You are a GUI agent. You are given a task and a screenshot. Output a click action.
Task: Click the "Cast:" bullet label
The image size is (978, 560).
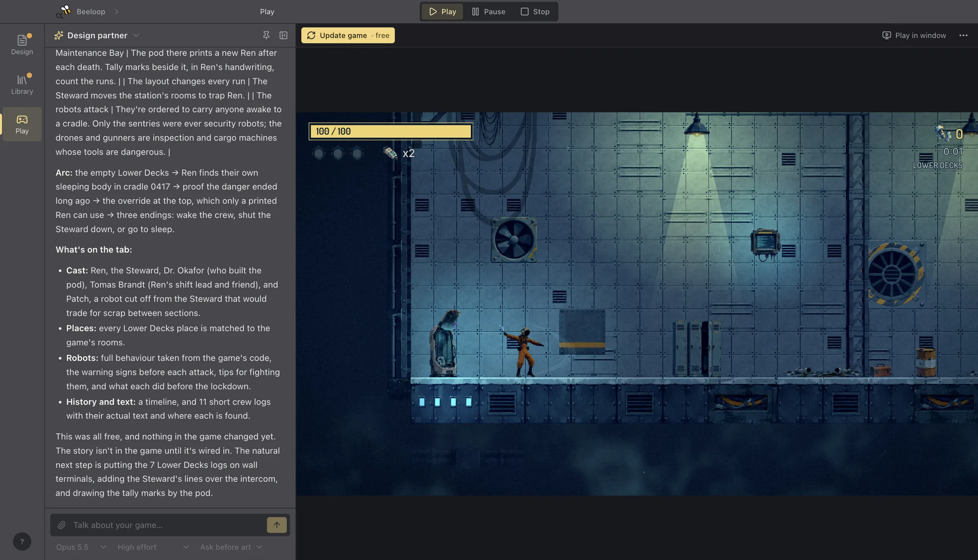coord(77,270)
